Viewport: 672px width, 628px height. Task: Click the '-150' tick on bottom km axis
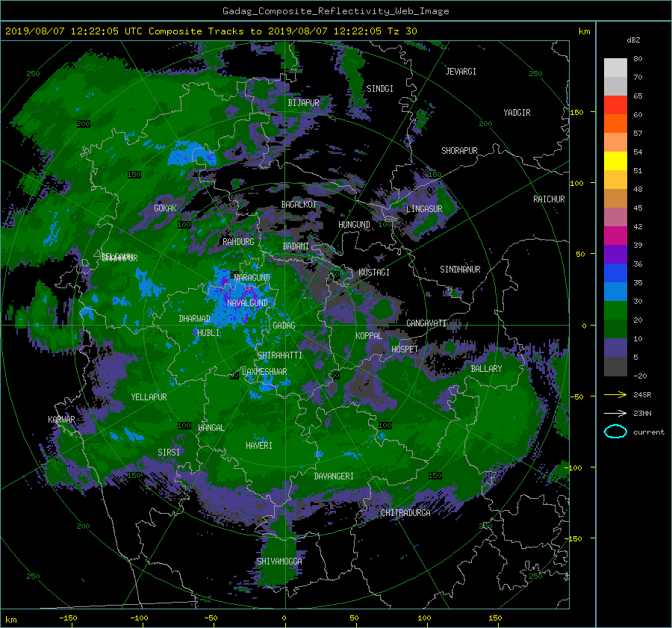coord(68,618)
